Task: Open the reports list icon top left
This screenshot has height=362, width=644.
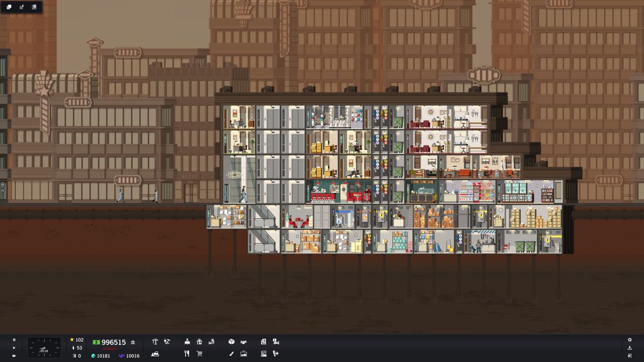Action: (34, 7)
